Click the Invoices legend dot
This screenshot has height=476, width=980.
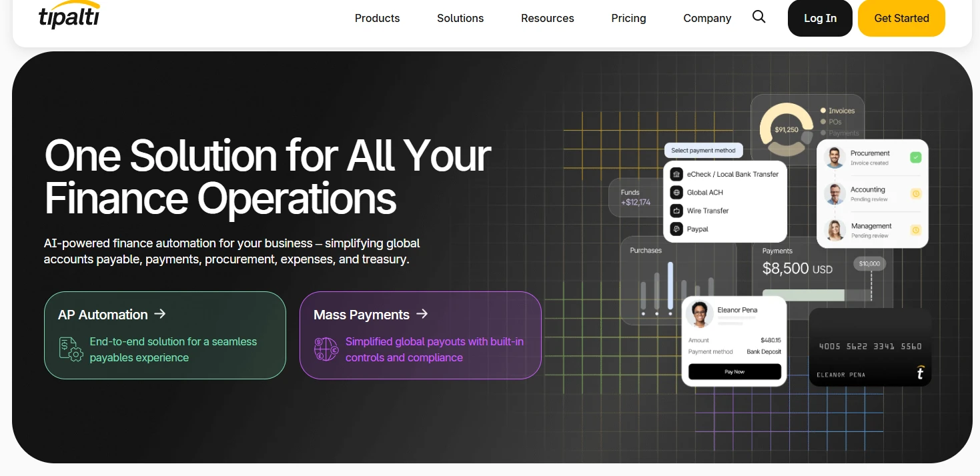[823, 111]
